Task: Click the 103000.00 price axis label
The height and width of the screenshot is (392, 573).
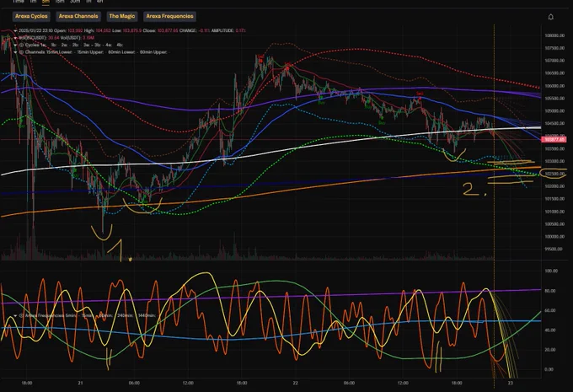Action: click(x=554, y=161)
